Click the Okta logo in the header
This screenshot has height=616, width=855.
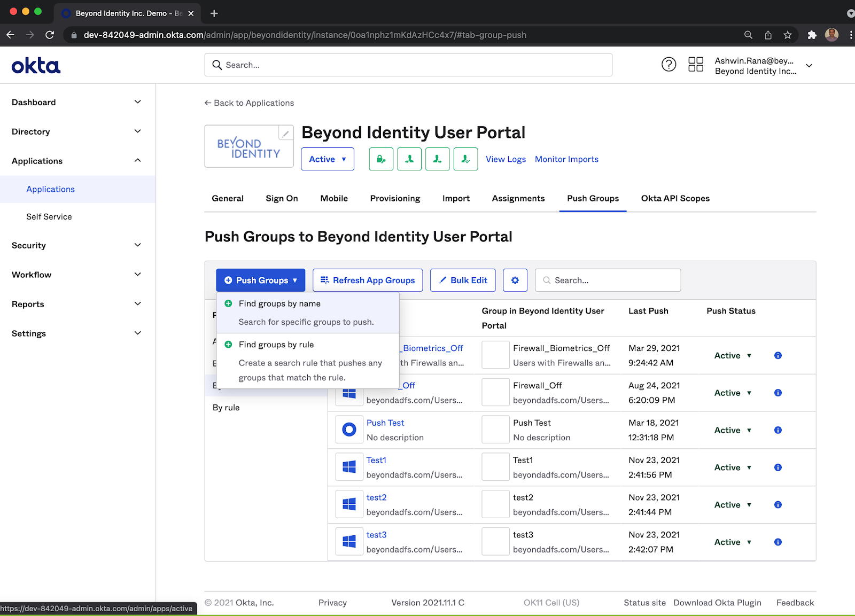coord(36,66)
